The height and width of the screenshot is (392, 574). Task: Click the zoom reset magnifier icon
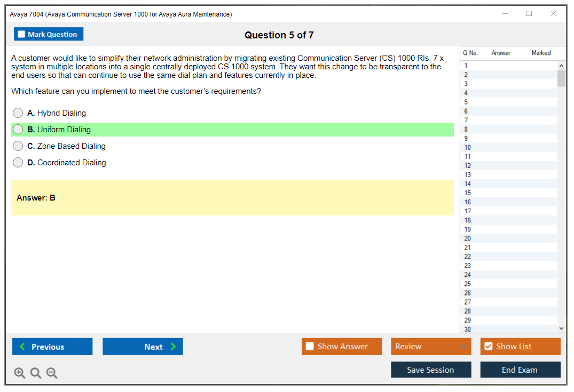coord(36,373)
